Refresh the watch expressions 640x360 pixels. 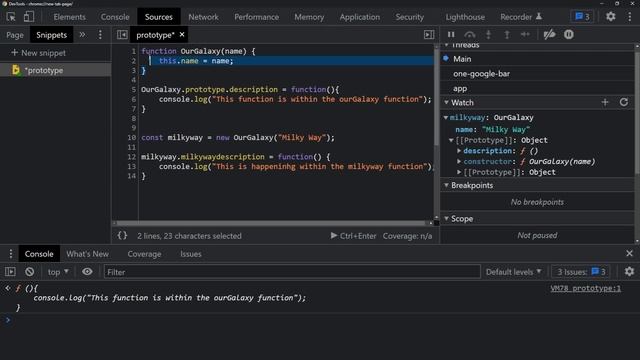point(624,102)
